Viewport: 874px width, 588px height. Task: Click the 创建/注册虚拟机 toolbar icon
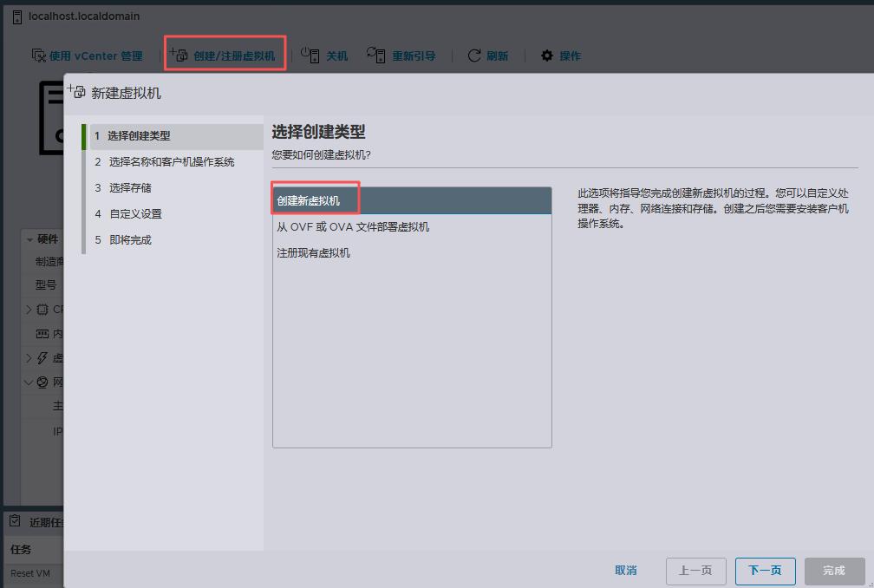[180, 54]
